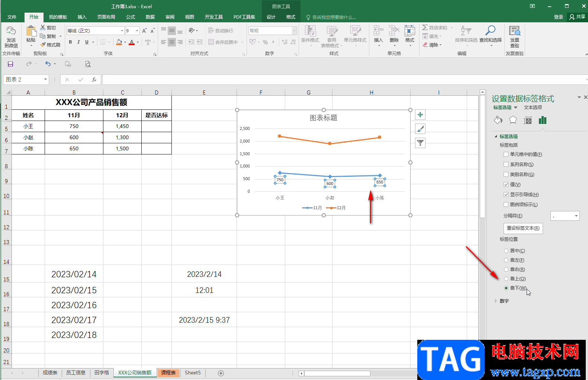Click the Share button

[578, 17]
